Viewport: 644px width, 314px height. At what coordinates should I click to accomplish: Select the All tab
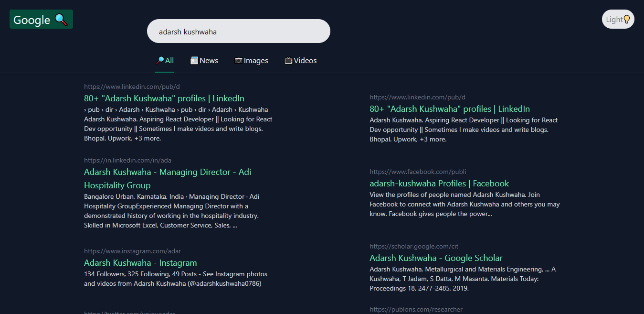(x=164, y=61)
